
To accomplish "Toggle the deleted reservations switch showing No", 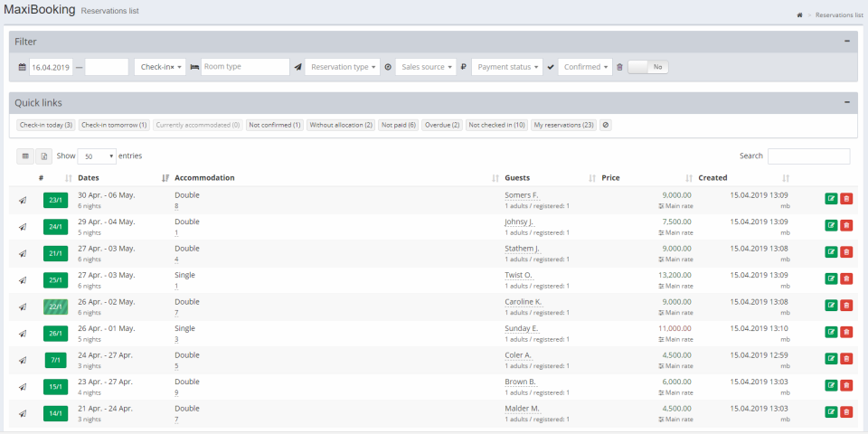I will click(648, 67).
